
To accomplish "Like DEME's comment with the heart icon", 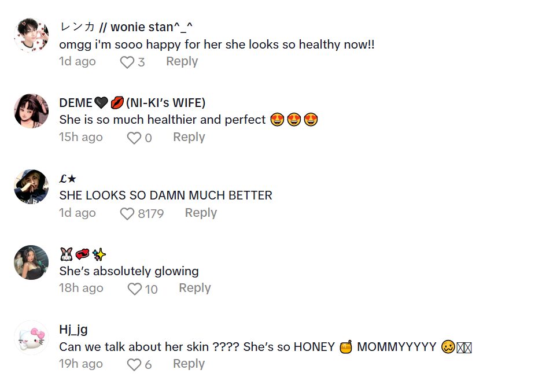I will click(134, 138).
